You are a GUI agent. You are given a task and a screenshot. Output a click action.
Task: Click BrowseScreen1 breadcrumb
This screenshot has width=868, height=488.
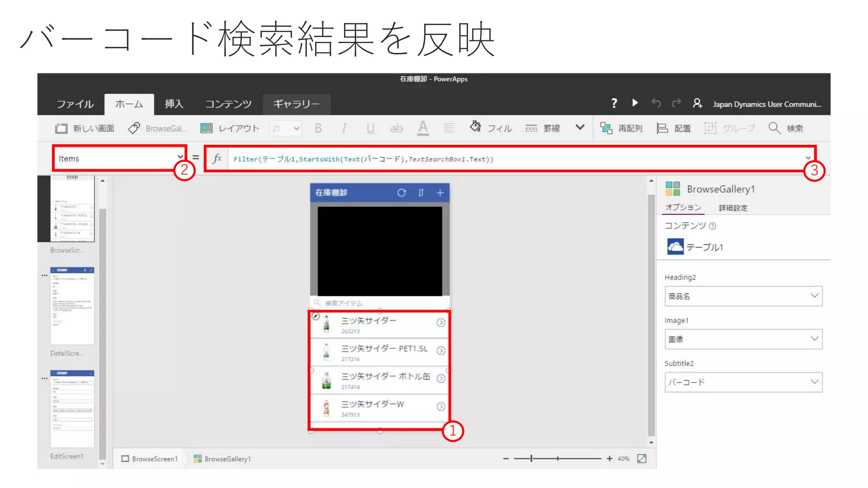click(x=149, y=459)
